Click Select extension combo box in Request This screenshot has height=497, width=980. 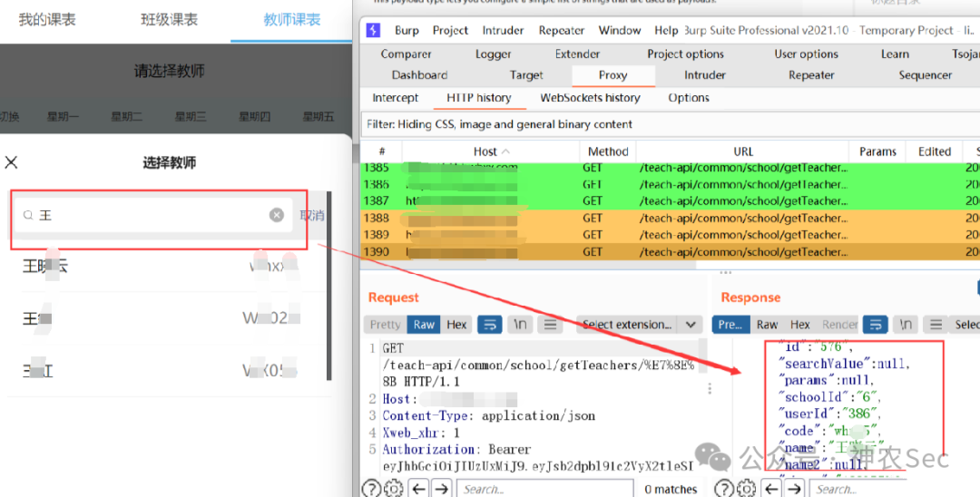pyautogui.click(x=638, y=325)
